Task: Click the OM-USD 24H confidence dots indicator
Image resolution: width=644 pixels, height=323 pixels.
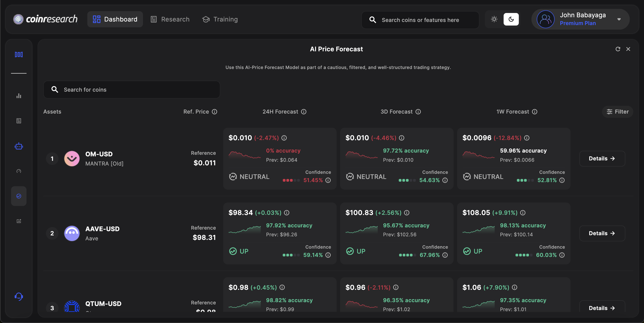Action: coord(291,180)
